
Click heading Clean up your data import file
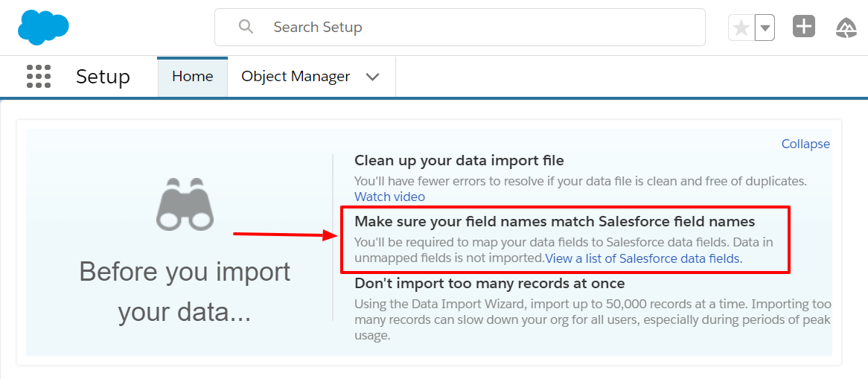459,161
